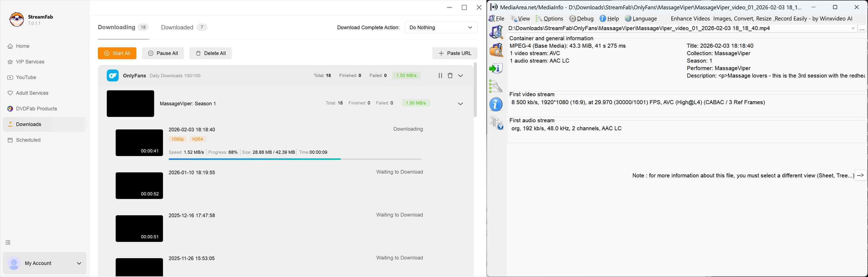
Task: Open the View menu in MediaInfo
Action: pos(521,19)
